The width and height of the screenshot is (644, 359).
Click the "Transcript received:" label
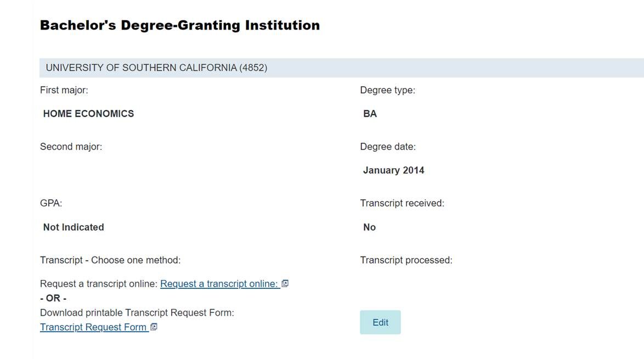[x=402, y=203]
